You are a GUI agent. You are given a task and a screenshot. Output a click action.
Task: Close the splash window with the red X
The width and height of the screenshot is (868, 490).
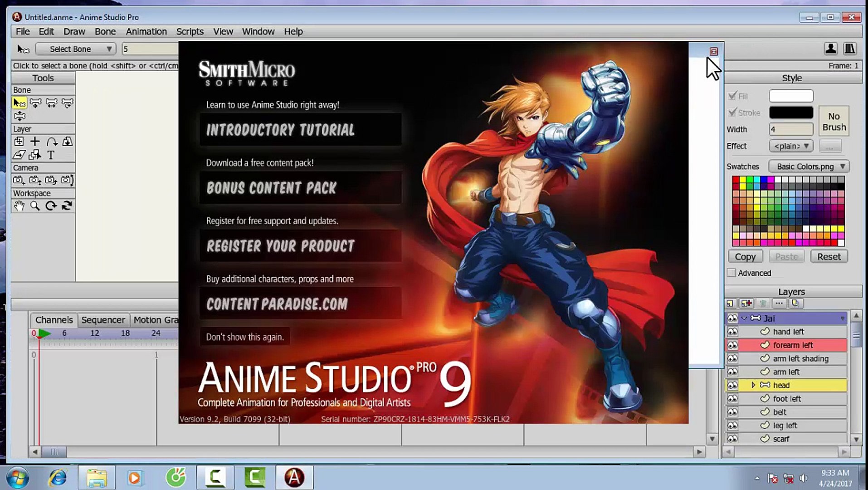714,52
